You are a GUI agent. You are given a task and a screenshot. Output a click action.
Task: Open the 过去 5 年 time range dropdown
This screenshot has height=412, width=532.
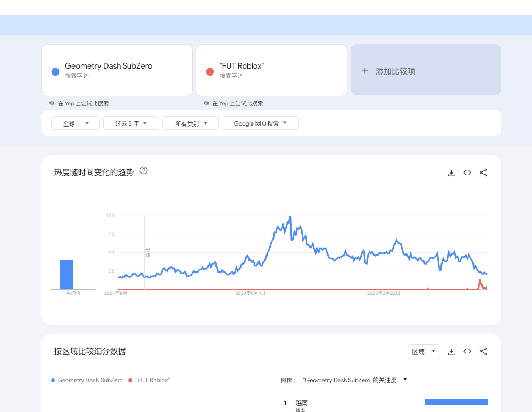point(131,123)
